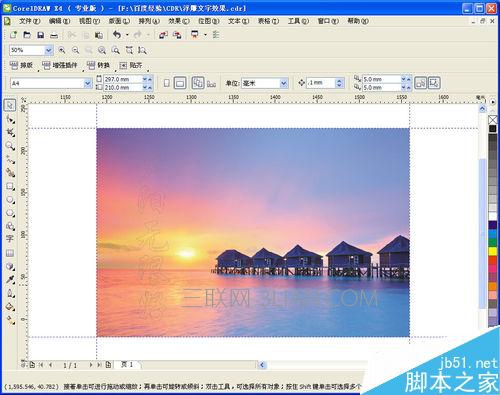Adjust page width 297.0 mm spinner
Image resolution: width=500 pixels, height=395 pixels.
(147, 79)
